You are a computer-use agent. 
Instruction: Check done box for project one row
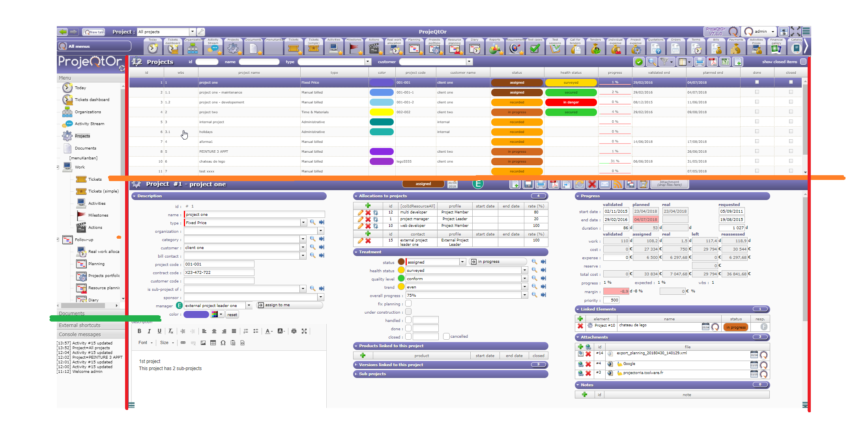tap(757, 82)
